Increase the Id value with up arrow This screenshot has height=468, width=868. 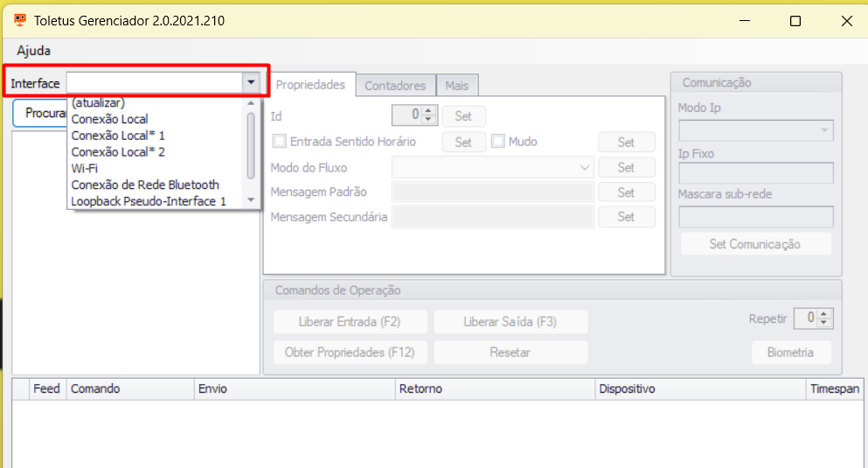(428, 111)
